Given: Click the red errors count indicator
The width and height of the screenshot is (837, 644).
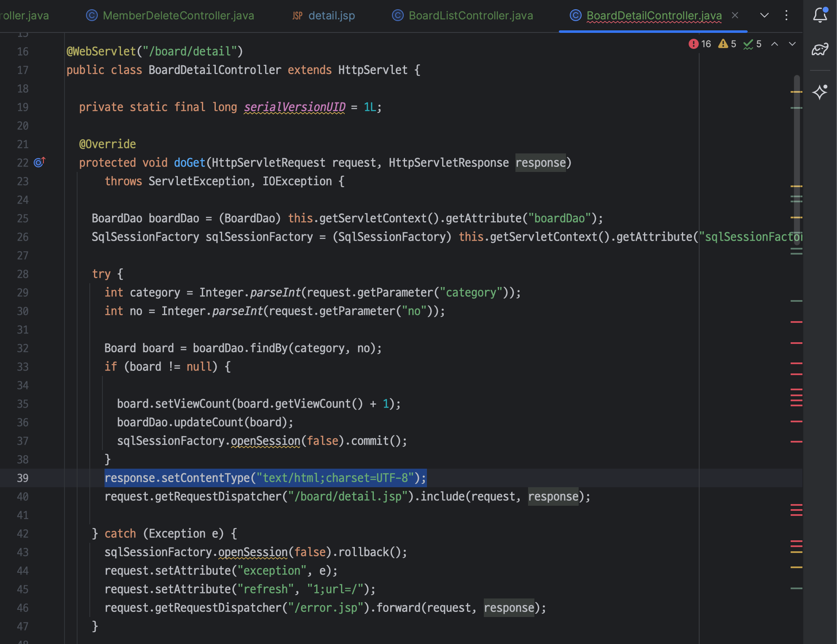Looking at the screenshot, I should click(x=700, y=44).
